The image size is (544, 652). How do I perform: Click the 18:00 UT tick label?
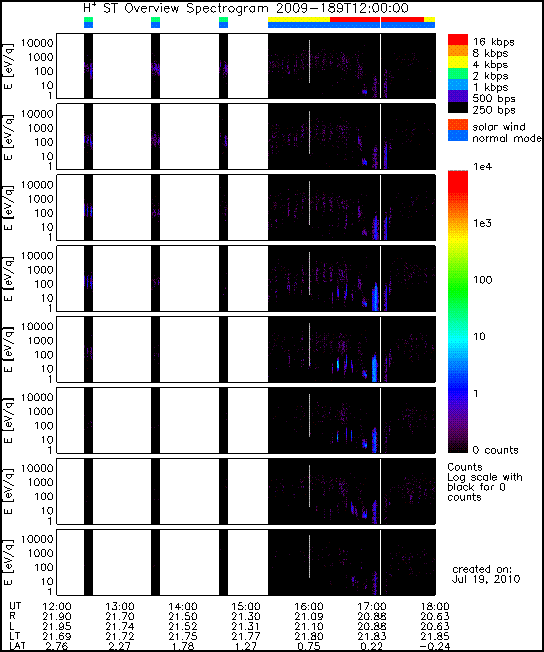tap(435, 606)
